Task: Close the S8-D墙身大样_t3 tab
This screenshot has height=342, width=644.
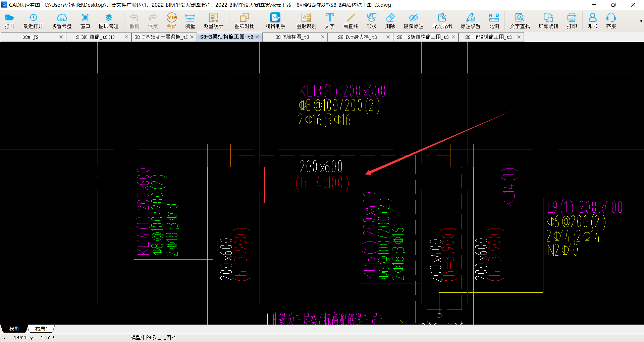Action: click(388, 37)
